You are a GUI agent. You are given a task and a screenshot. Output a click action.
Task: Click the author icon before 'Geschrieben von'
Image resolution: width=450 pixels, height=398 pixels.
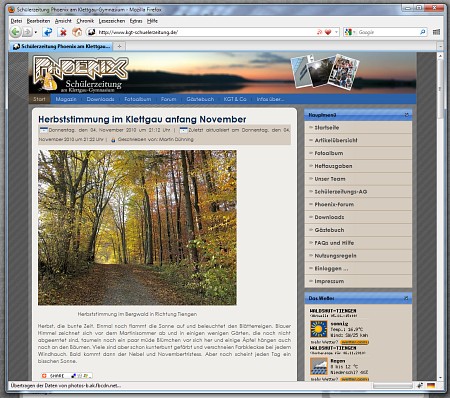(113, 140)
